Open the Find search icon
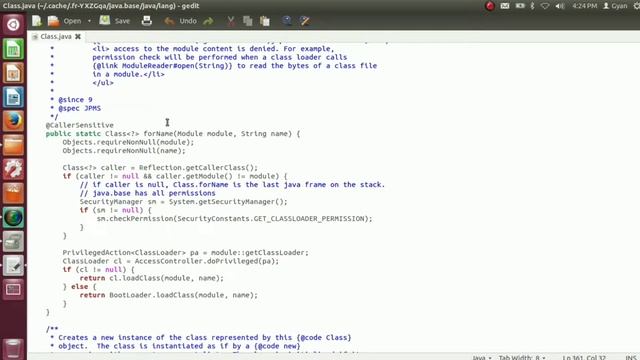This screenshot has height=360, width=640. pyautogui.click(x=287, y=21)
